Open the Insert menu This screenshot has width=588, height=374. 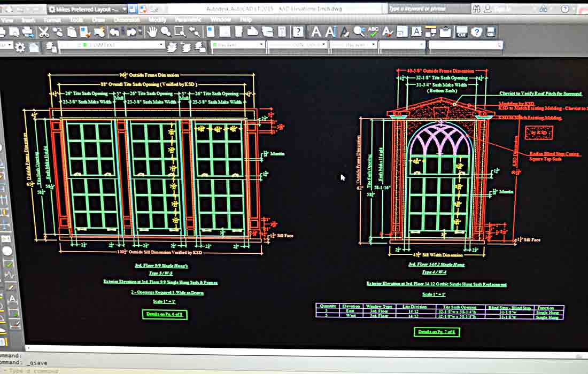[28, 19]
